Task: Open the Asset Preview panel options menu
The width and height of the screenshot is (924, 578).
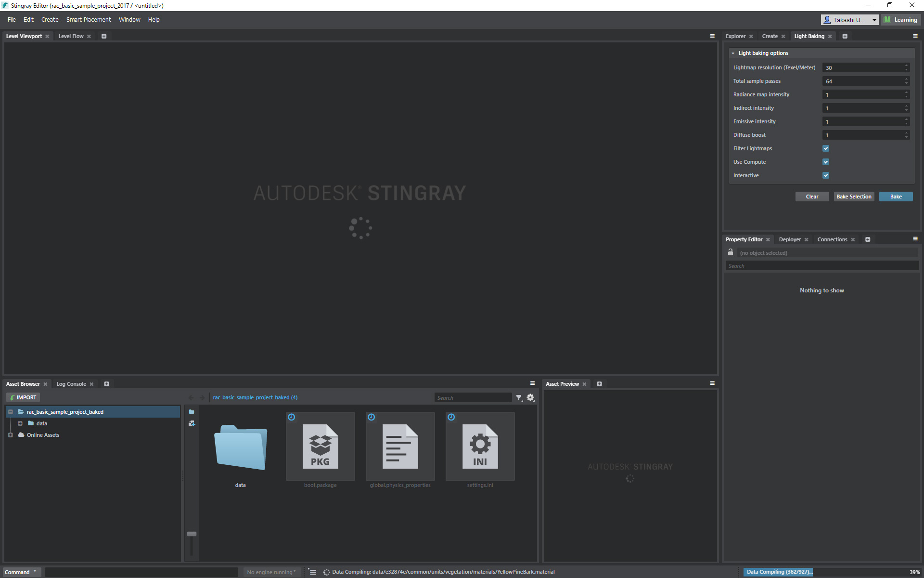Action: [x=712, y=383]
